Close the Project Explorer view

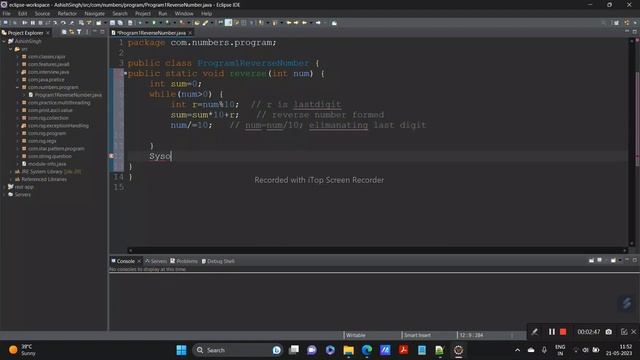(48, 33)
